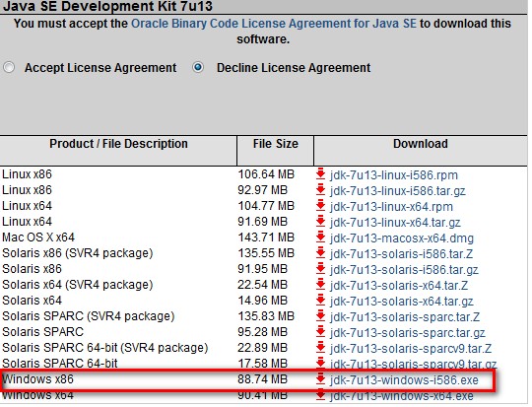Image resolution: width=532 pixels, height=407 pixels.
Task: Click the download arrow icon for jdk-7u13-linux-i586.tar.gz
Action: pyautogui.click(x=320, y=190)
